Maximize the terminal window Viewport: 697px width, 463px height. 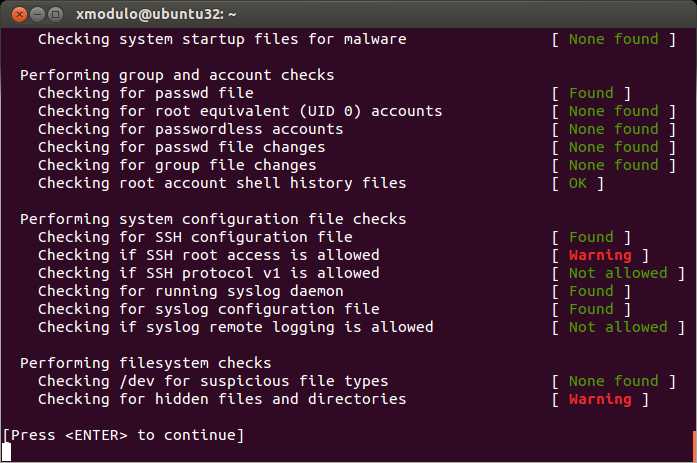pyautogui.click(x=56, y=15)
